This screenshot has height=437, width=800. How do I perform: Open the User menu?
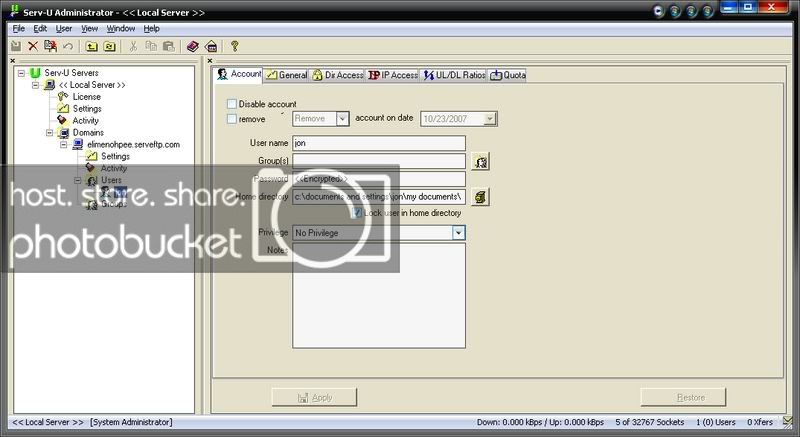click(x=64, y=29)
